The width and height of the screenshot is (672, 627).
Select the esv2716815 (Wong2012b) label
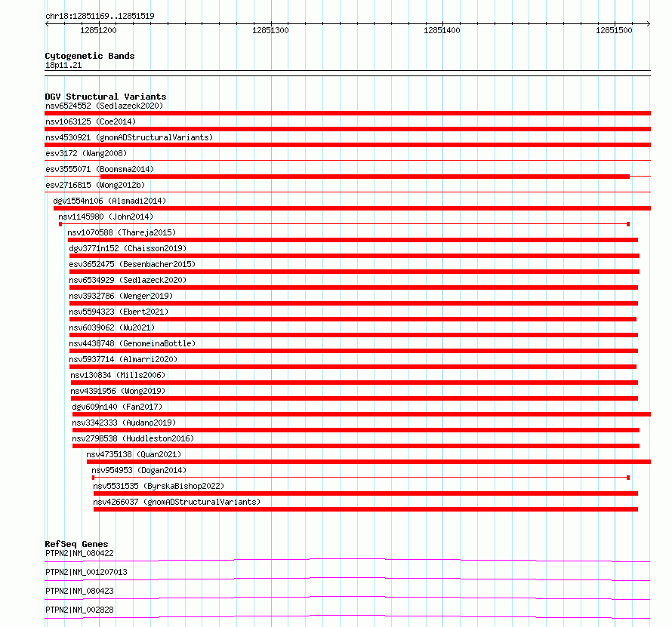coord(95,185)
